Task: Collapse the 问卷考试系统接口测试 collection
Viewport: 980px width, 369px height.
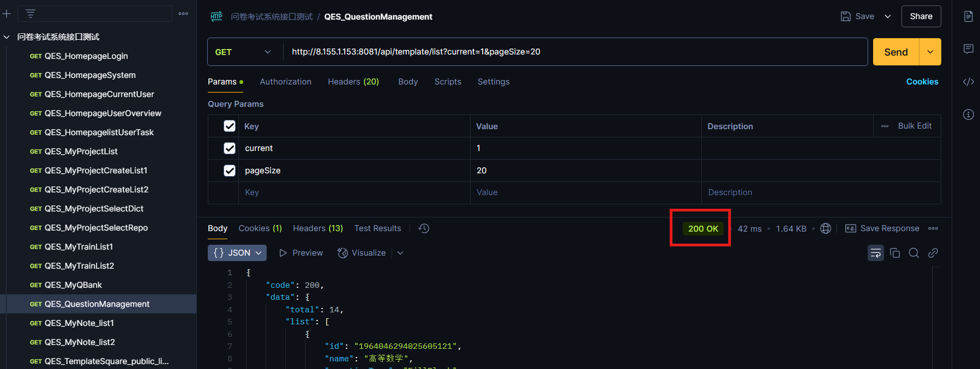Action: click(7, 37)
